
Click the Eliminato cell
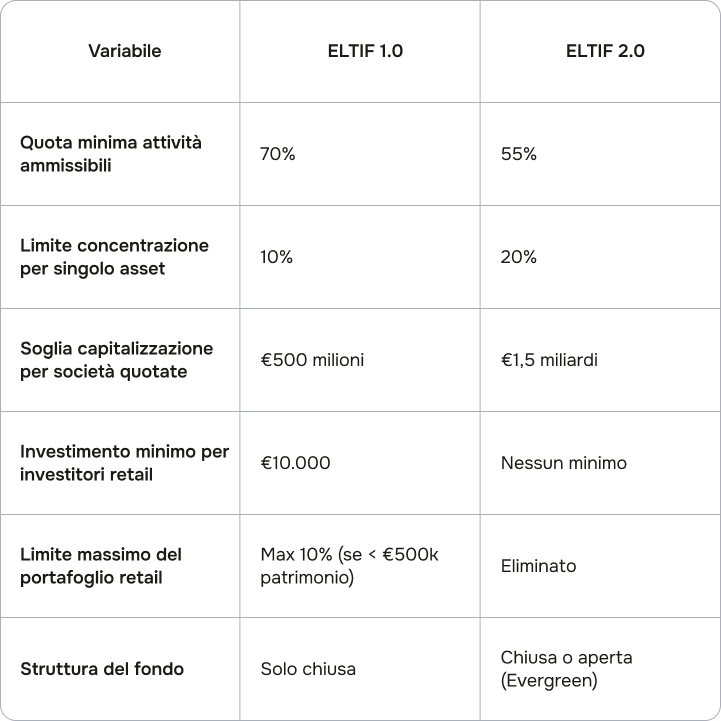pos(538,566)
